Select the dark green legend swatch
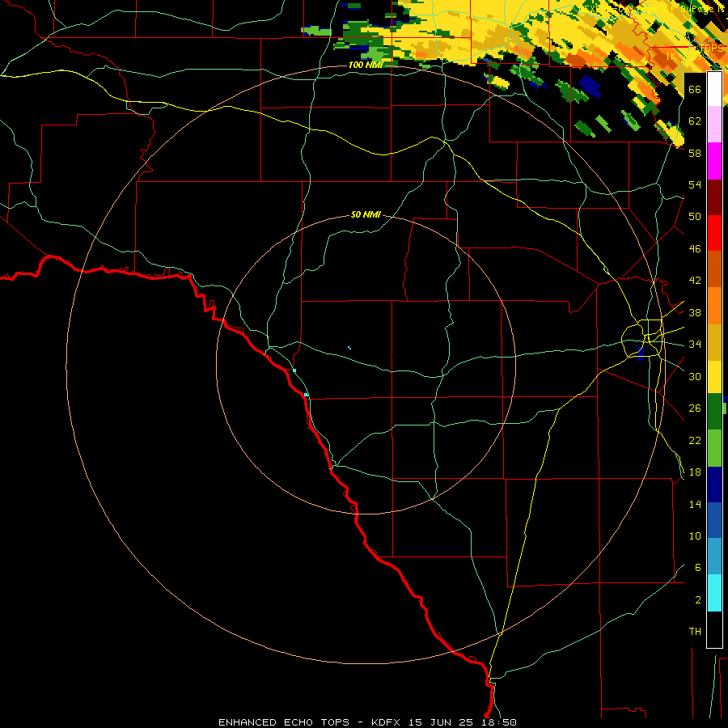Viewport: 728px width, 728px height. 714,412
